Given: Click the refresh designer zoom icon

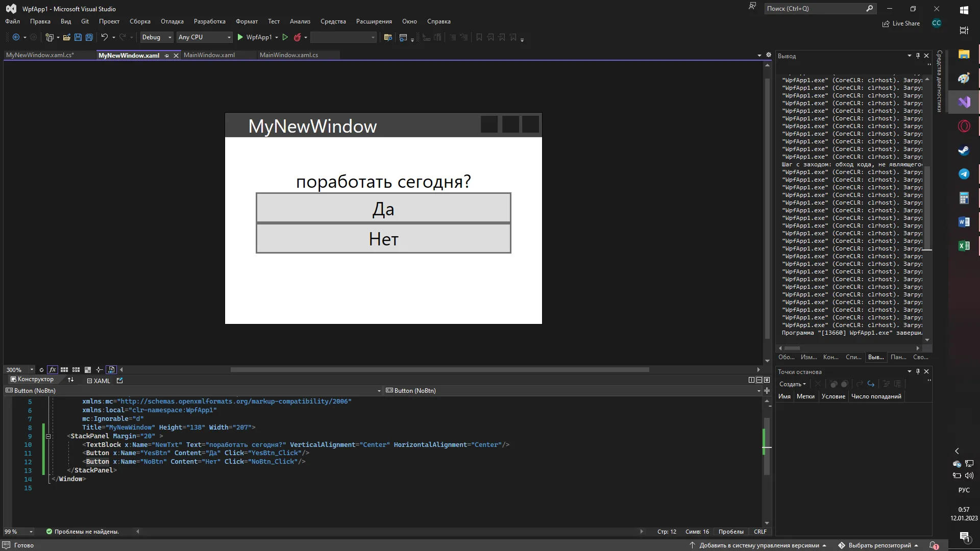Looking at the screenshot, I should [x=41, y=370].
